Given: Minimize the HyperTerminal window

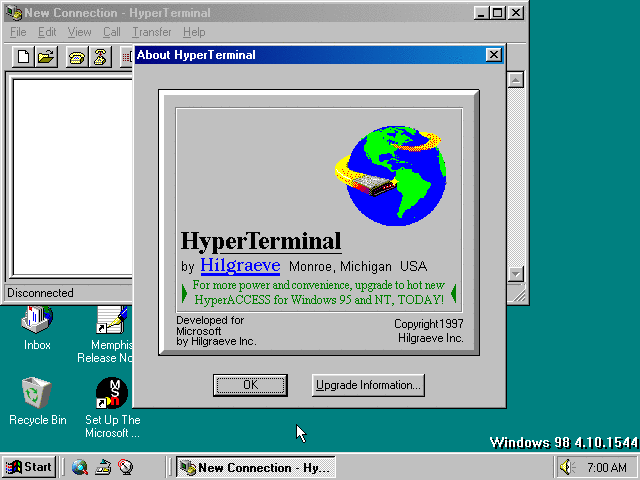Looking at the screenshot, I should click(481, 13).
